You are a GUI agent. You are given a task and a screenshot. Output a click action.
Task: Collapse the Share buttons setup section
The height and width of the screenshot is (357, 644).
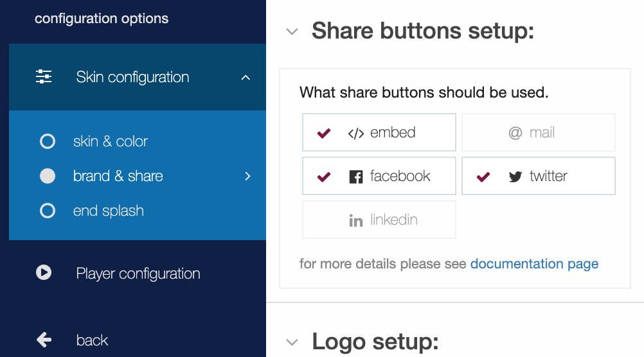point(292,31)
